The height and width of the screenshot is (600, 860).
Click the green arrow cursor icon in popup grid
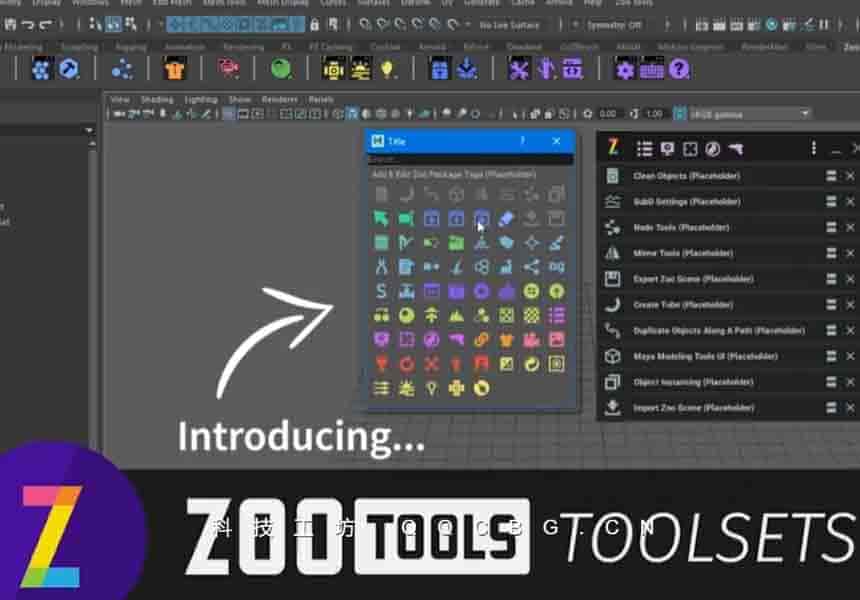point(381,218)
